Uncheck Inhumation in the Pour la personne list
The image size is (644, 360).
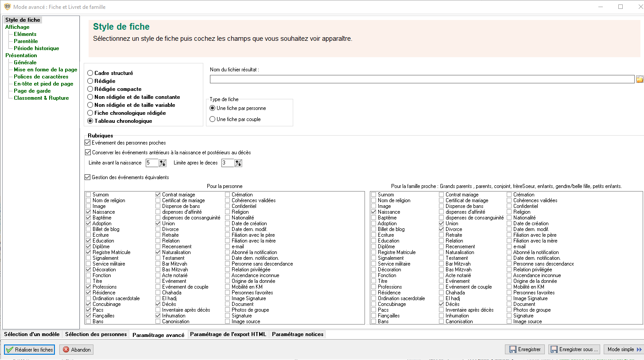click(x=158, y=316)
